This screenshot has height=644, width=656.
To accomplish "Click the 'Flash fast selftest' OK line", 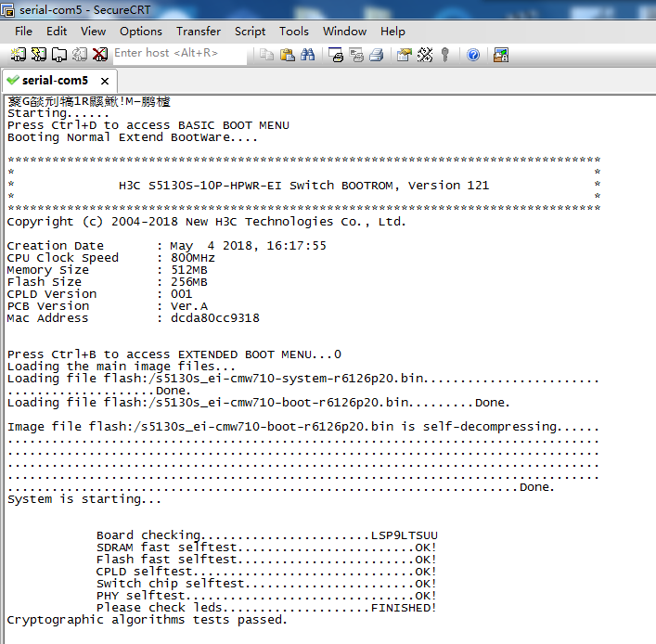I will (267, 560).
